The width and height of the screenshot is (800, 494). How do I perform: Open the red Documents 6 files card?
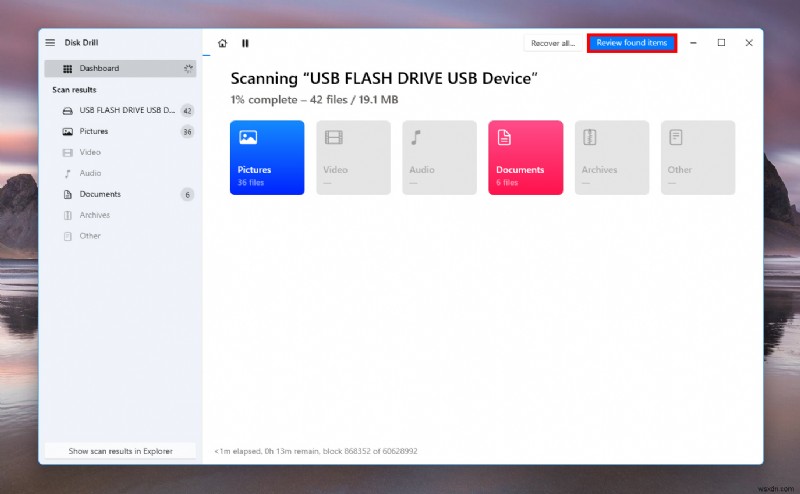(526, 158)
